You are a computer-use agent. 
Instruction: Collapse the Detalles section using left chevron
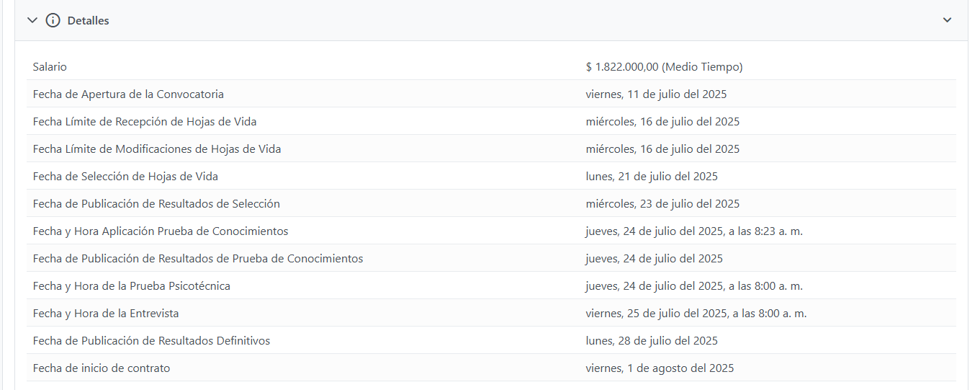click(32, 20)
